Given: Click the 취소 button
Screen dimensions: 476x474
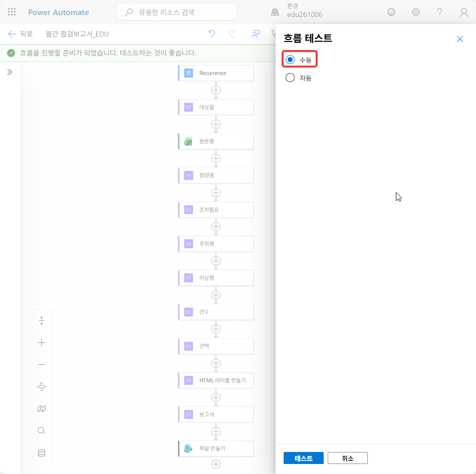Looking at the screenshot, I should (348, 458).
